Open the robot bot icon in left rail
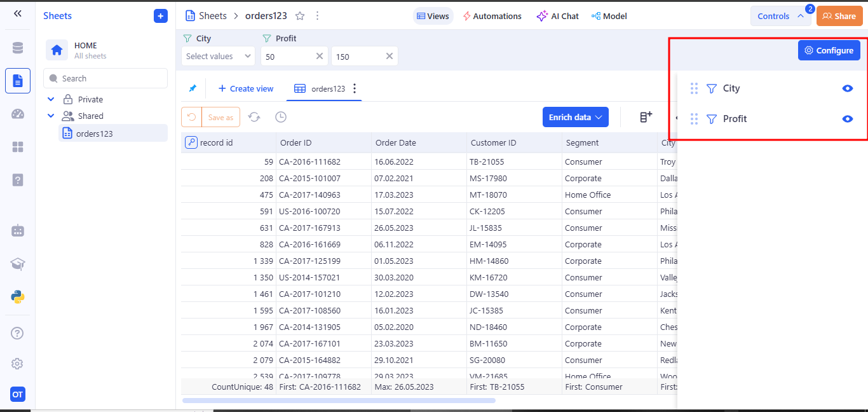 click(x=17, y=231)
